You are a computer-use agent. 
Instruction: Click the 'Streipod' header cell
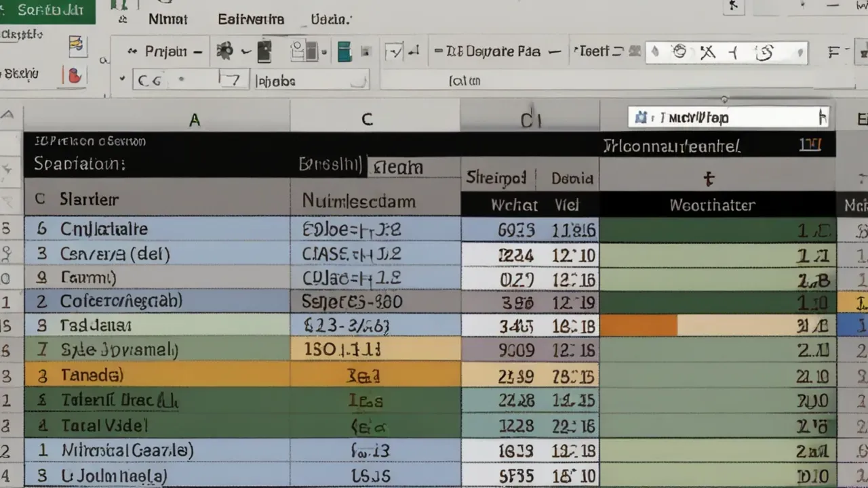pos(496,178)
